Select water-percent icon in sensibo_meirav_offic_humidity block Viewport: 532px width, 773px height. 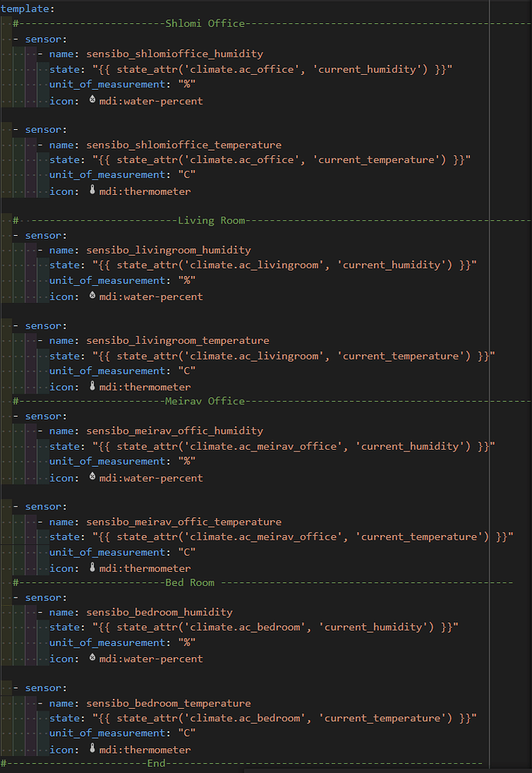[x=93, y=477]
